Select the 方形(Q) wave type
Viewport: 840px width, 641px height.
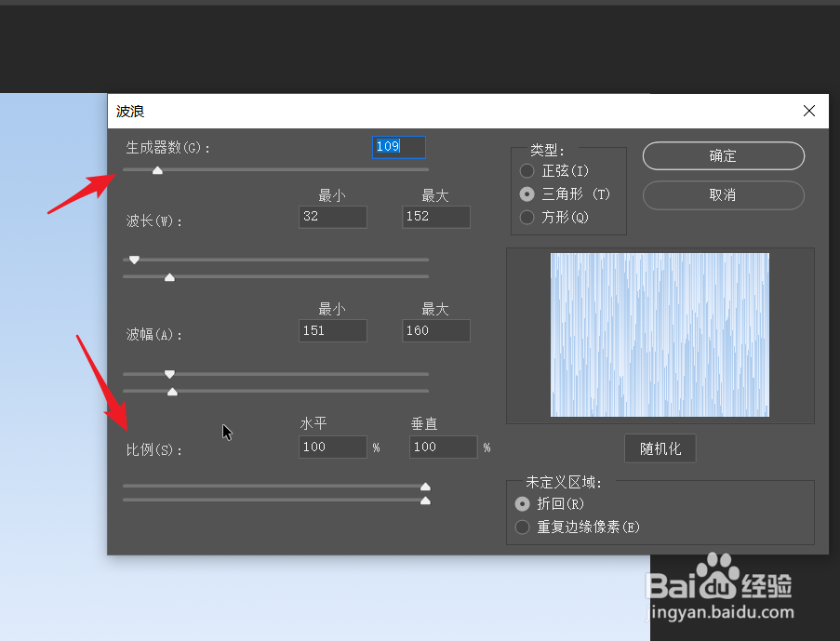tap(554, 217)
